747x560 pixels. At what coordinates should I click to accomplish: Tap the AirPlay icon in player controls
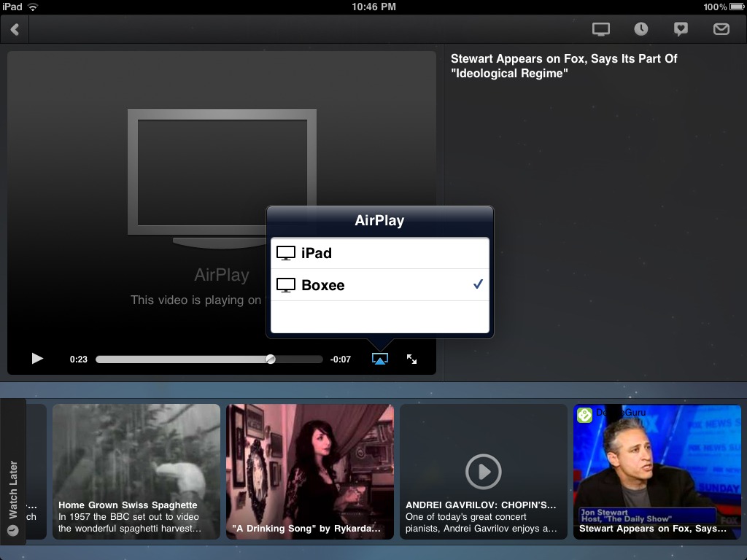[379, 359]
